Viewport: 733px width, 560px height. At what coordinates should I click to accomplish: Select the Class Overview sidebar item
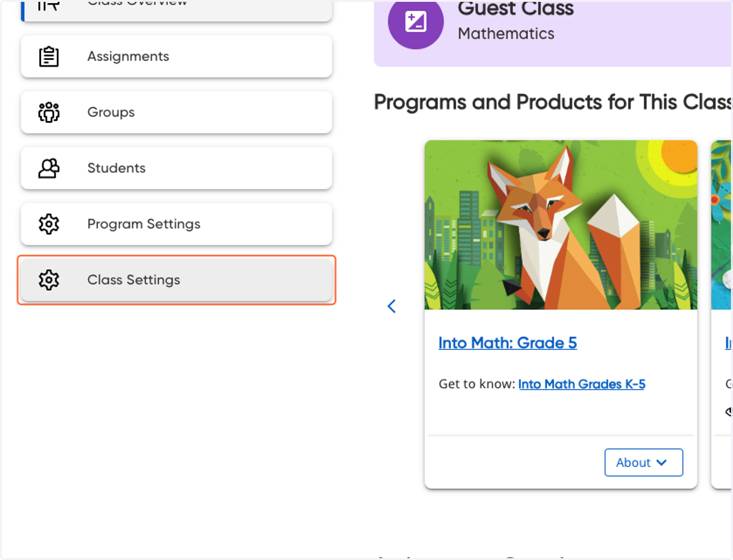177,10
